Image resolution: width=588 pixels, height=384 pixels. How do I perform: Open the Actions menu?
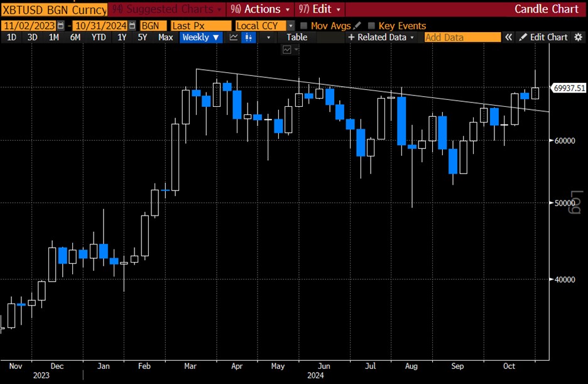pyautogui.click(x=260, y=9)
